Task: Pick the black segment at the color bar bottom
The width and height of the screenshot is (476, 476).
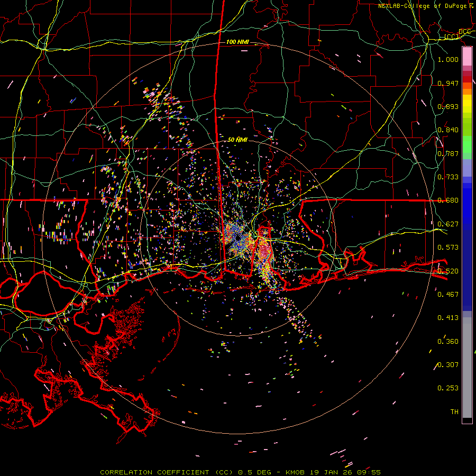Action: (x=467, y=420)
